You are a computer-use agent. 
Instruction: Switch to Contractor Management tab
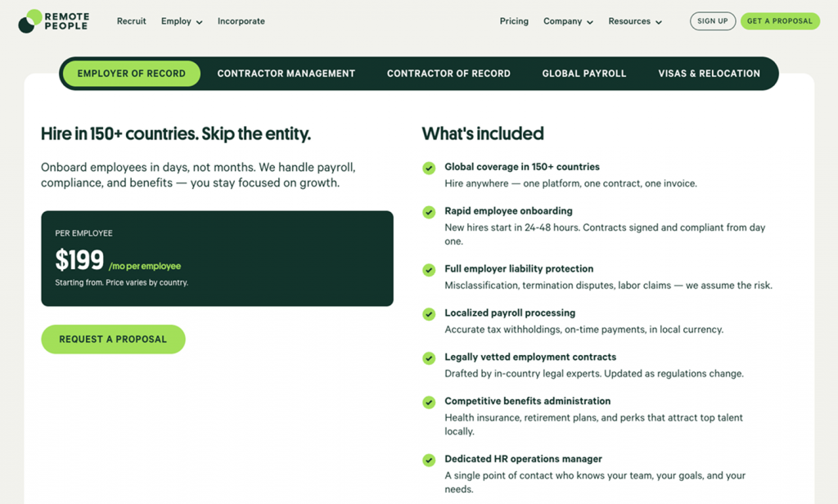(286, 74)
